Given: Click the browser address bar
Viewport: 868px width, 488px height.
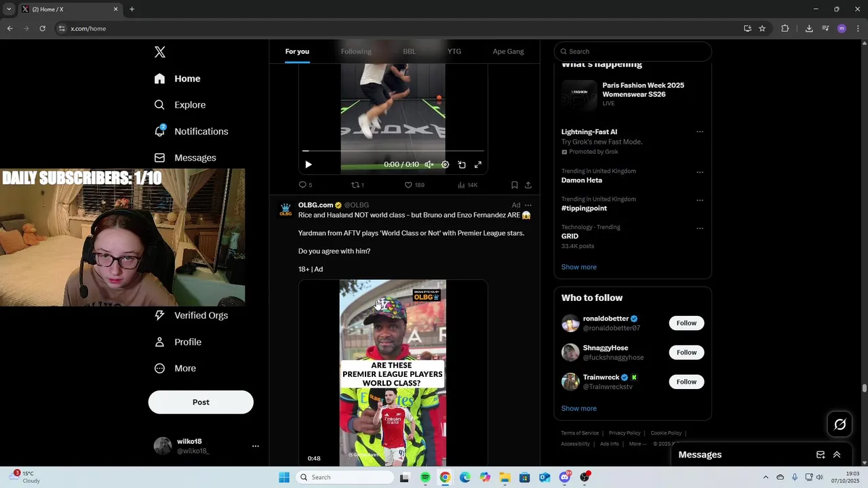Looking at the screenshot, I should (400, 28).
